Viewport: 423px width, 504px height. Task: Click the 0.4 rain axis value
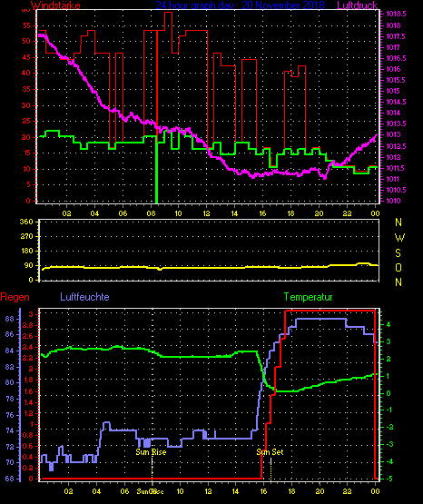[28, 457]
